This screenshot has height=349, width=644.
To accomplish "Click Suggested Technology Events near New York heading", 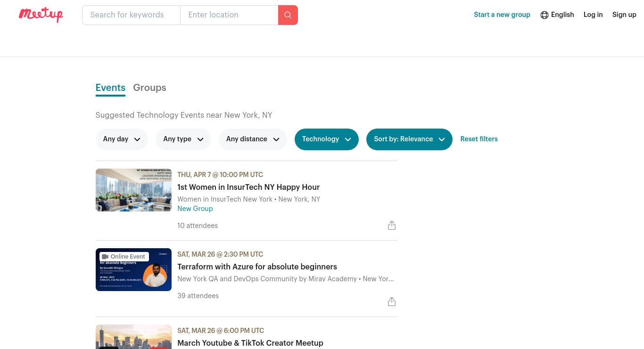I will pyautogui.click(x=184, y=115).
